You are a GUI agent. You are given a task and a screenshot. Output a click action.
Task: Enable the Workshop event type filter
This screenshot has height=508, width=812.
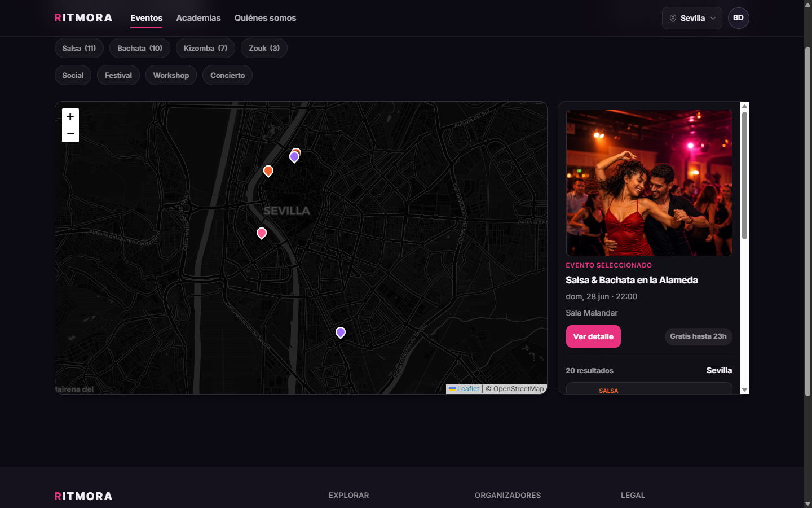click(x=171, y=75)
